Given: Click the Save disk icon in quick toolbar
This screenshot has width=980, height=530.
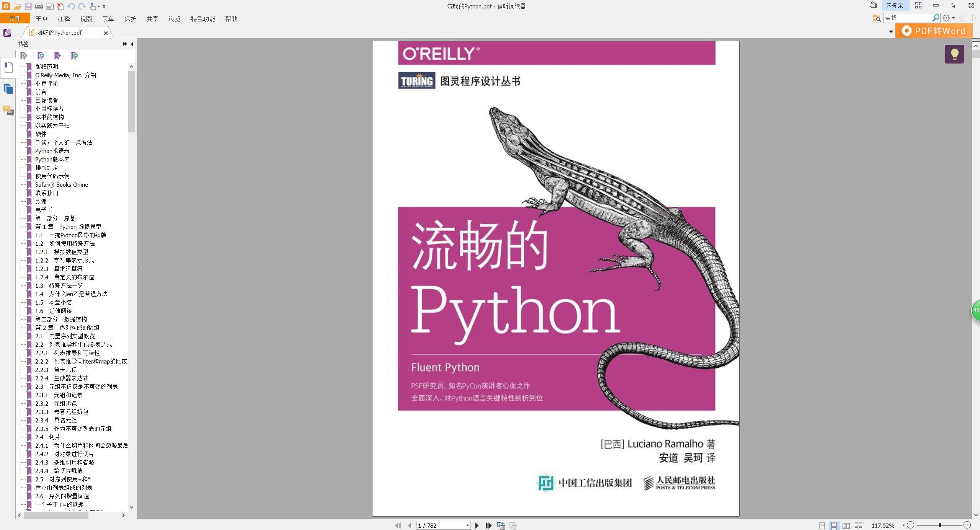Looking at the screenshot, I should (28, 6).
